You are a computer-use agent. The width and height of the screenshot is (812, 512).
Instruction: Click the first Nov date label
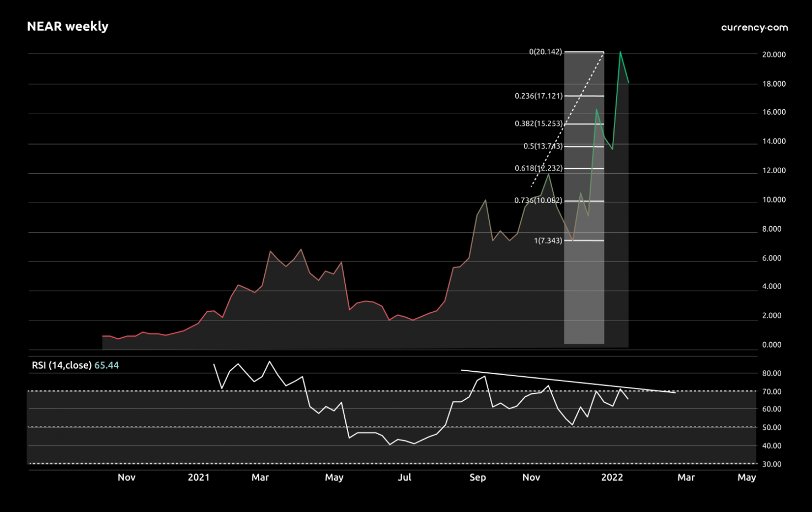point(126,477)
